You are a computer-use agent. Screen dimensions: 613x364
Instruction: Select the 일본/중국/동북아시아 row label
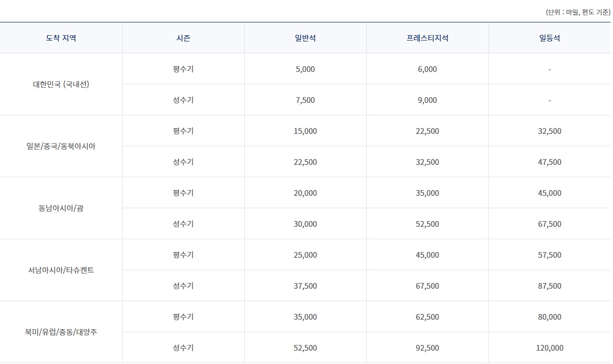point(61,146)
